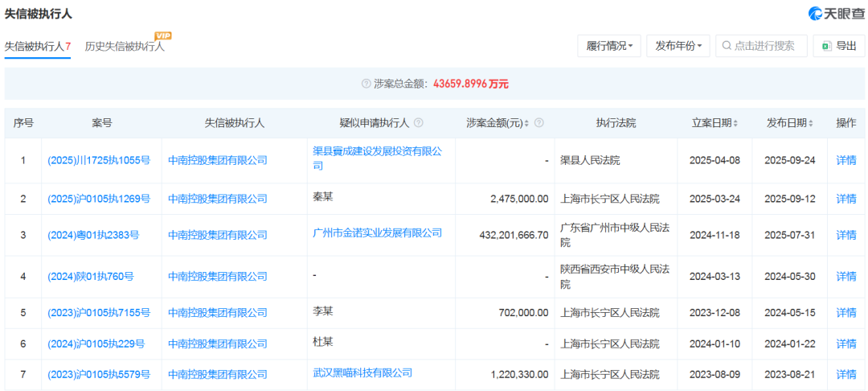Sort by 发布日期 column arrows

click(811, 123)
